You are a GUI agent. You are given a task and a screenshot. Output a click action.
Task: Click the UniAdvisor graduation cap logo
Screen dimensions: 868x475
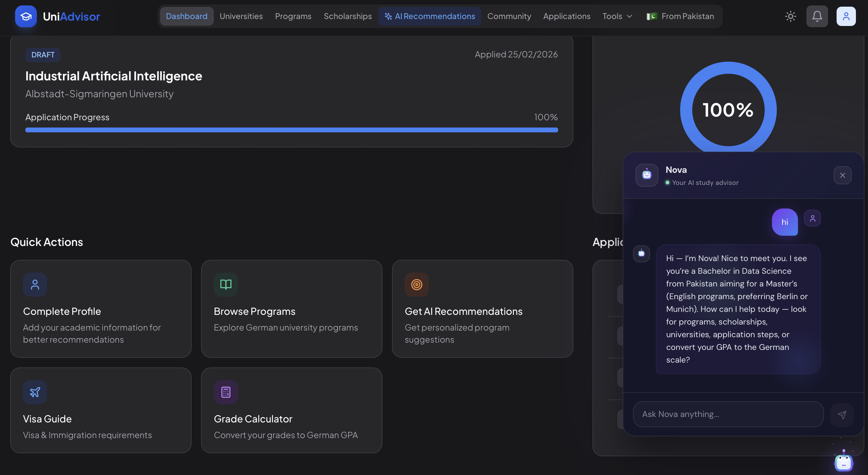pos(26,16)
